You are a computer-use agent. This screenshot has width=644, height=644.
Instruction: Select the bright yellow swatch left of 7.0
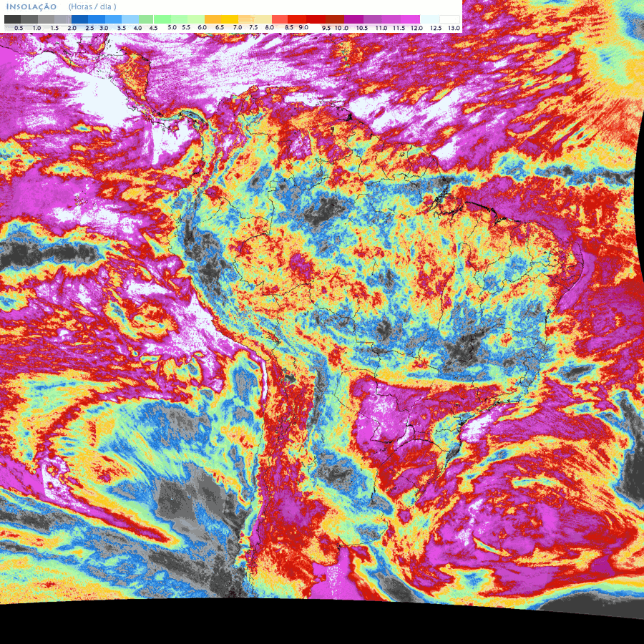coord(230,19)
